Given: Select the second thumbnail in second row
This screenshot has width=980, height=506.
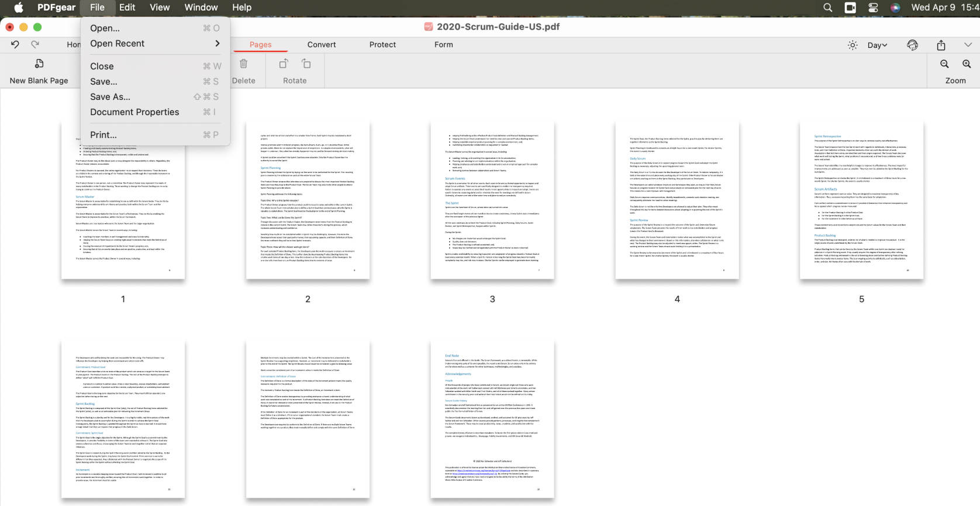Looking at the screenshot, I should tap(308, 420).
